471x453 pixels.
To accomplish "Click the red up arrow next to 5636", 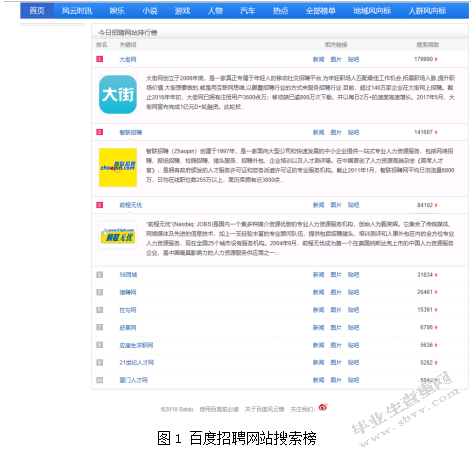I will [x=436, y=345].
